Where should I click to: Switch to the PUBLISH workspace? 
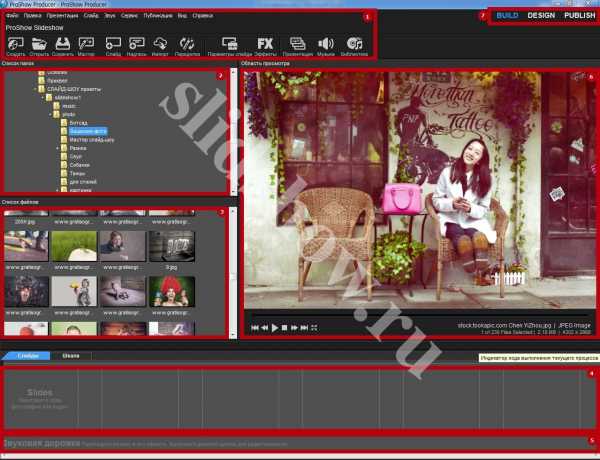580,15
